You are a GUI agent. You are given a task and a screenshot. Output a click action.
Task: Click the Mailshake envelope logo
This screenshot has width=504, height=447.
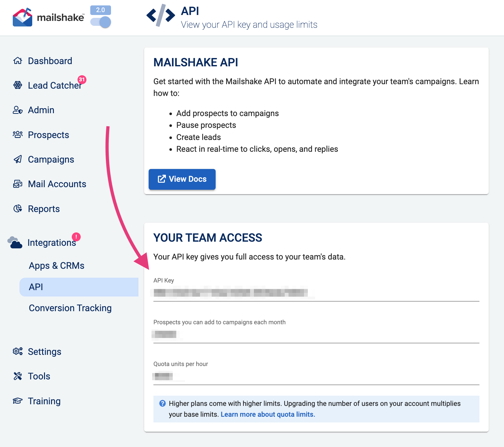[x=22, y=17]
